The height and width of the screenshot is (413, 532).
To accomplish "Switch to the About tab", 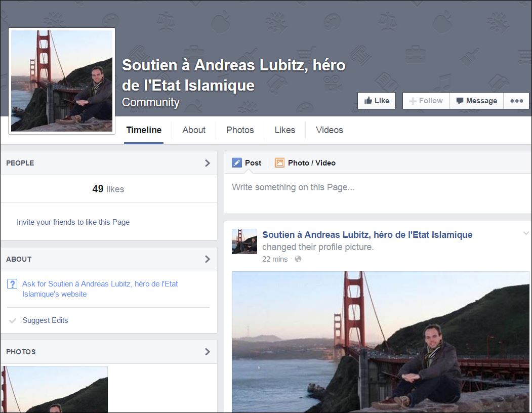I will point(194,130).
